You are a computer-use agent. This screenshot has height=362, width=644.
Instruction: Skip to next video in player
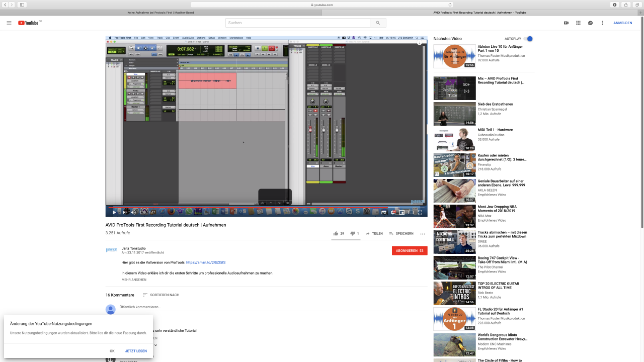coord(125,212)
